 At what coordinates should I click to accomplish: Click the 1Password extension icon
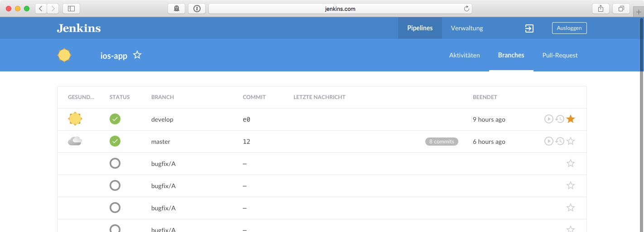197,9
